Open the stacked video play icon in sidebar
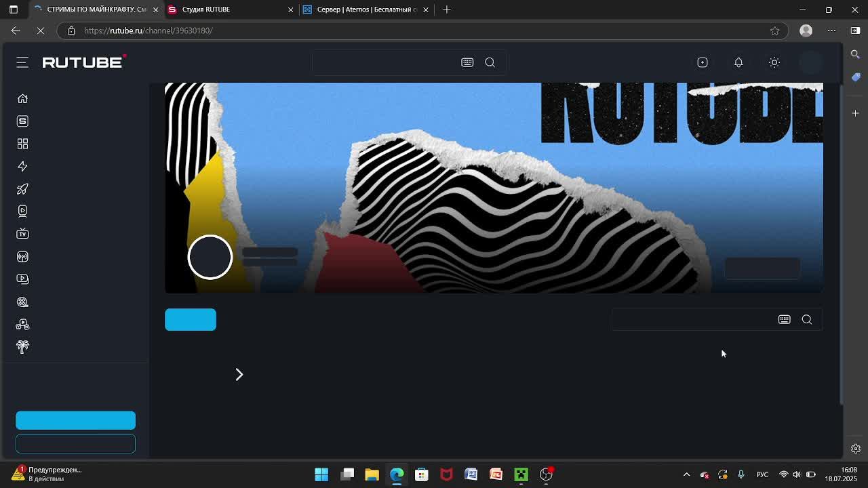868x488 pixels. 22,279
